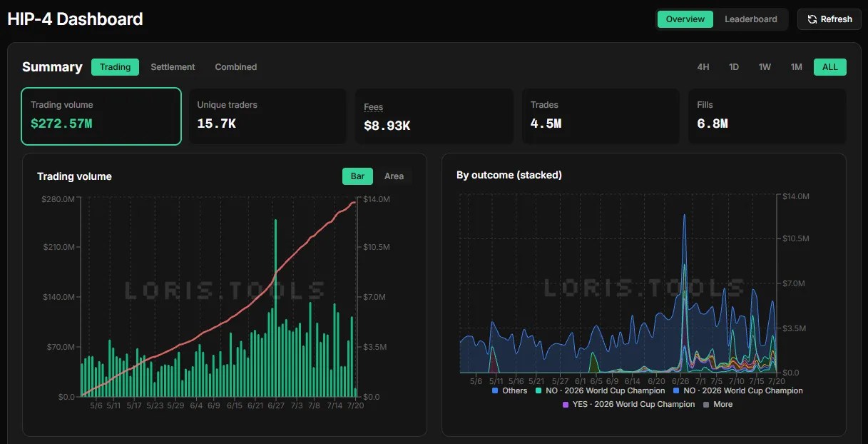Viewport: 868px width, 444px height.
Task: Click the Refresh circular-arrows icon
Action: click(812, 19)
